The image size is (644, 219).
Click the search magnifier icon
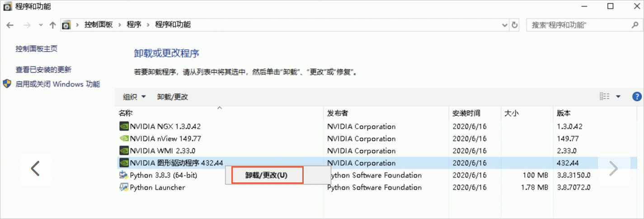tap(635, 25)
